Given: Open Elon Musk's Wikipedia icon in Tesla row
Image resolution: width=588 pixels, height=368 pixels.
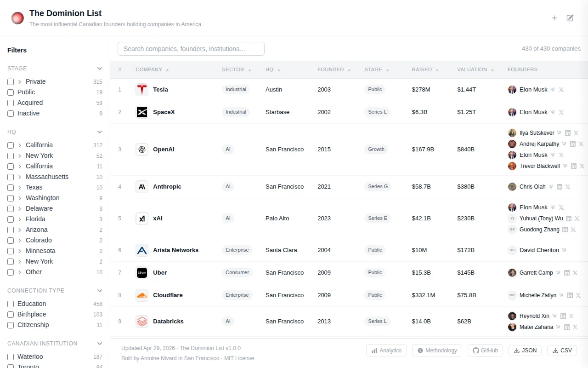Looking at the screenshot, I should pyautogui.click(x=553, y=90).
